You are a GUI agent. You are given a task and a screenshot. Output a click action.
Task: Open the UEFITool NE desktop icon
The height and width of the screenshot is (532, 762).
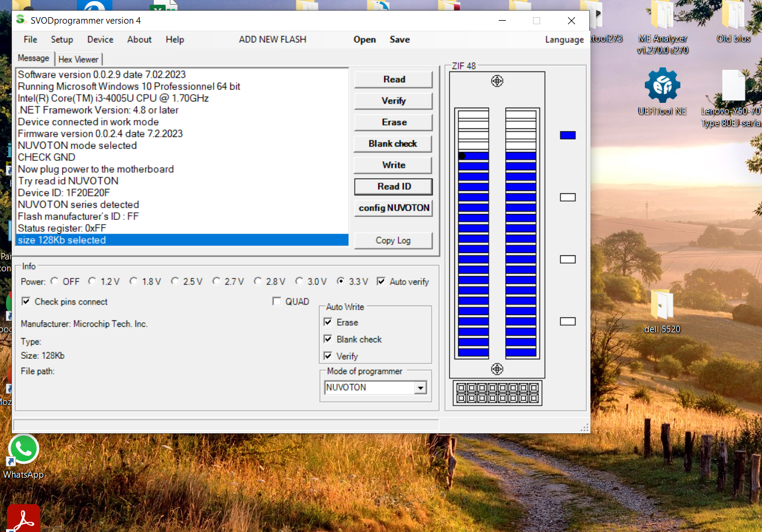point(662,86)
